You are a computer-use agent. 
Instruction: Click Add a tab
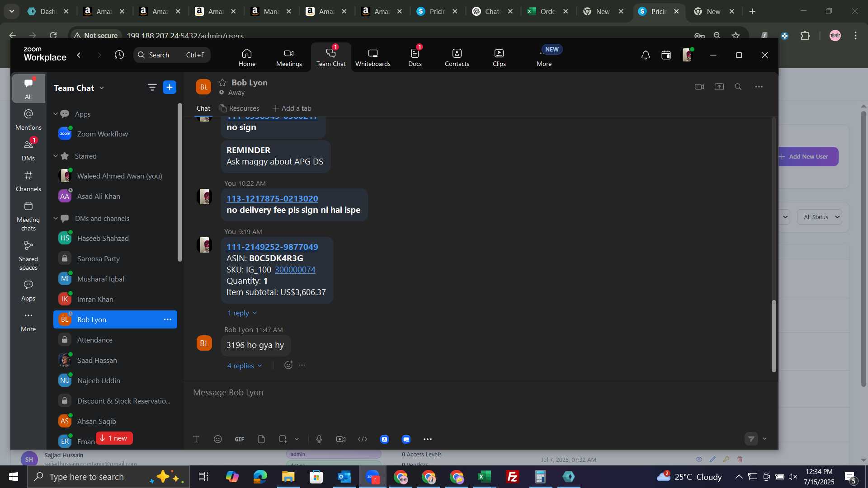pos(292,108)
